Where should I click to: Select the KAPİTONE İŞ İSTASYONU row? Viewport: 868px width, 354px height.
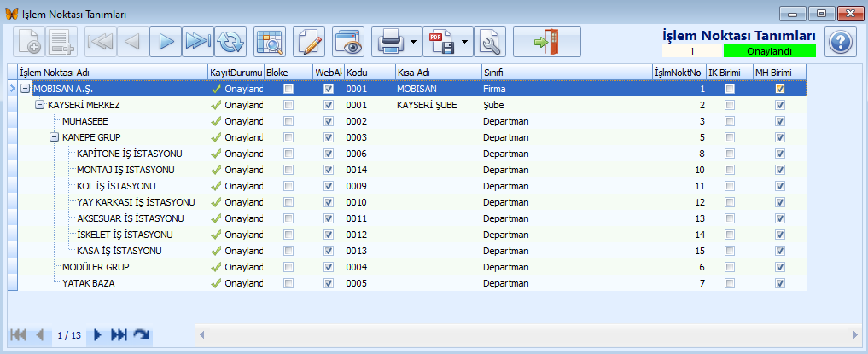(412, 154)
